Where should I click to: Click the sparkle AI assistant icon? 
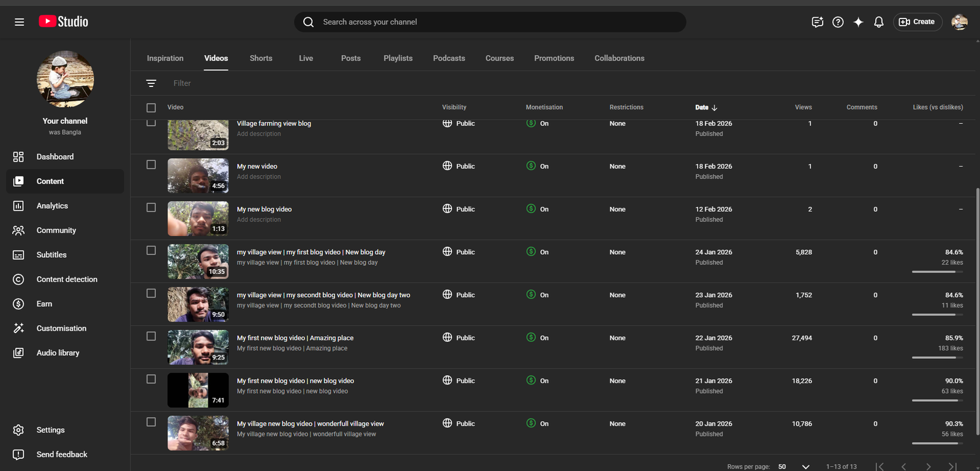coord(858,22)
